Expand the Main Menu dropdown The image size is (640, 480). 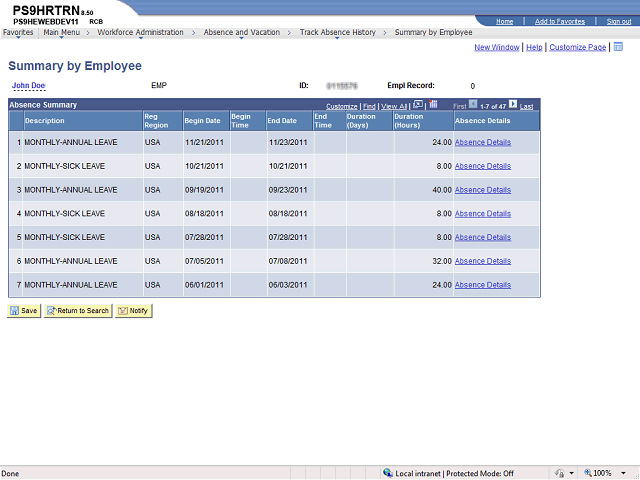coord(62,33)
